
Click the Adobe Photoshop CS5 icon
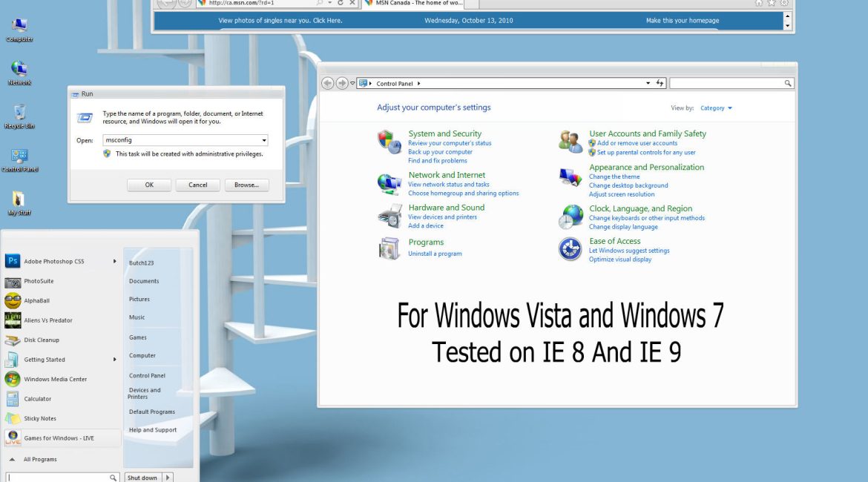12,260
